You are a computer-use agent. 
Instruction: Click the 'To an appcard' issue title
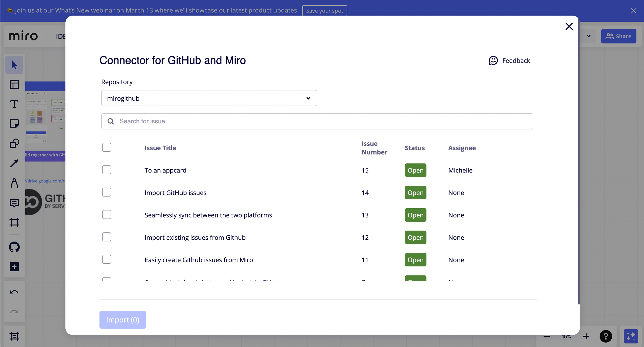tap(165, 170)
